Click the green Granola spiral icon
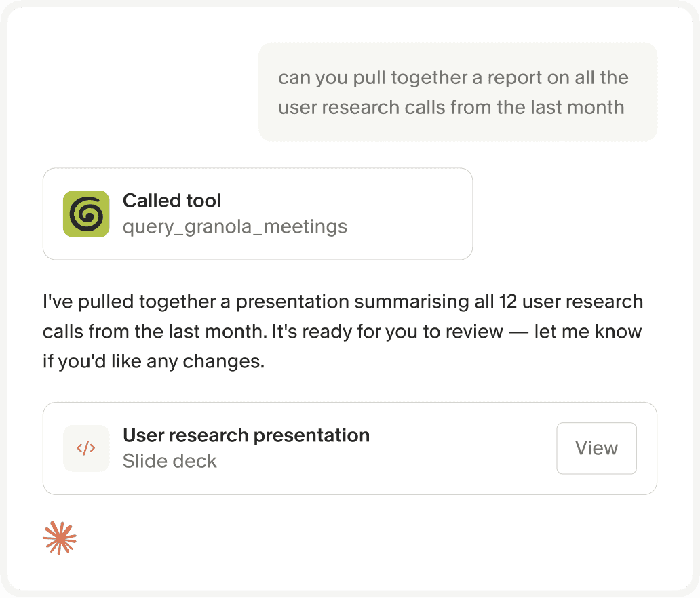Screen dimensions: 700x598 tap(86, 214)
